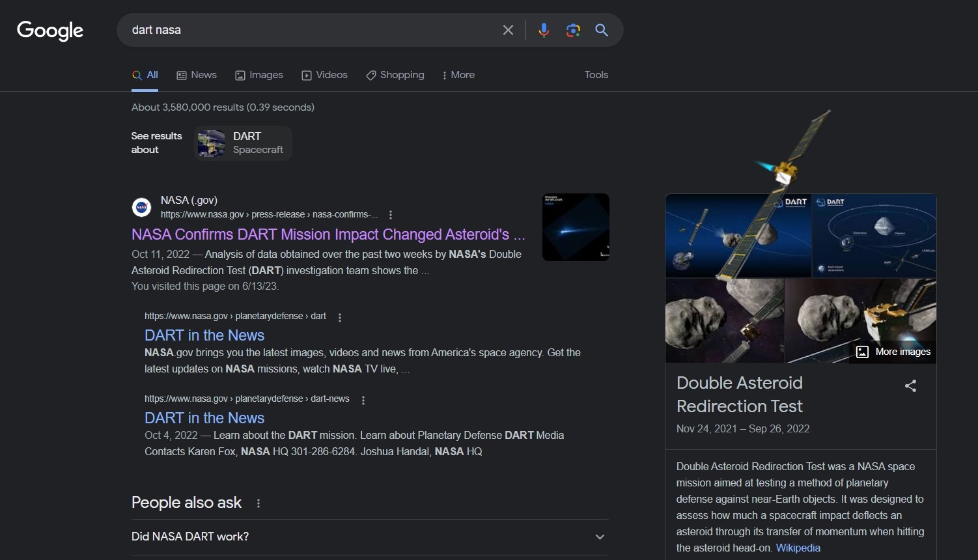This screenshot has height=560, width=978.
Task: Open options for the dart-news result
Action: 363,400
